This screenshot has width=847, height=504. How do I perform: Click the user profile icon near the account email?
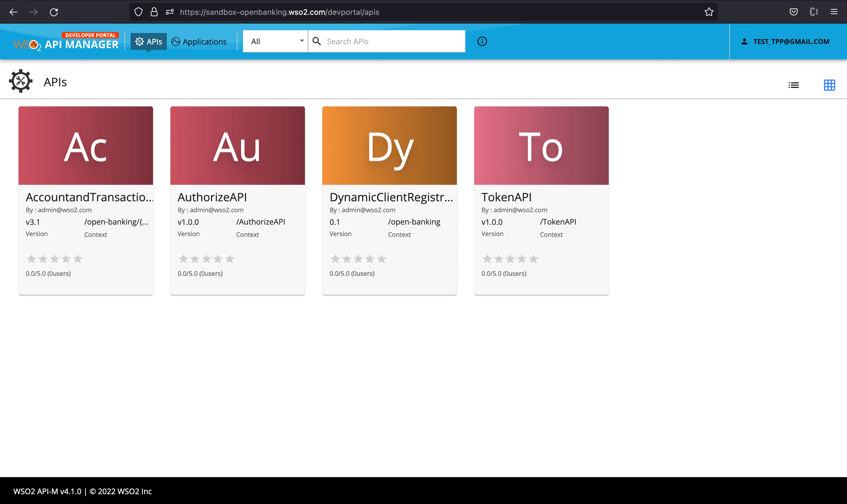click(744, 41)
